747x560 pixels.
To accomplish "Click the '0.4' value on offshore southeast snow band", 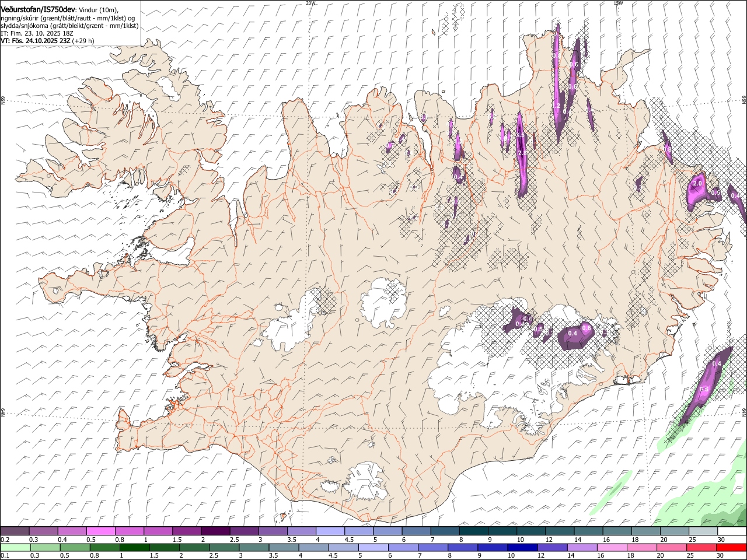I will tap(717, 363).
